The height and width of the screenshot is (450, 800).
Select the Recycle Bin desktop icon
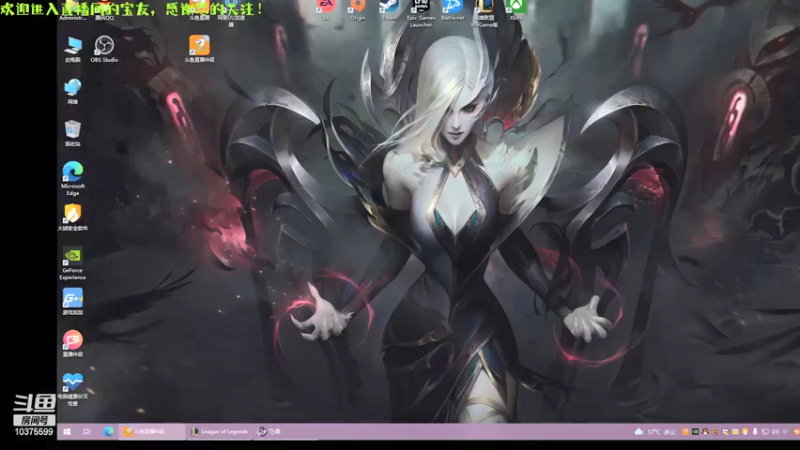pyautogui.click(x=72, y=133)
